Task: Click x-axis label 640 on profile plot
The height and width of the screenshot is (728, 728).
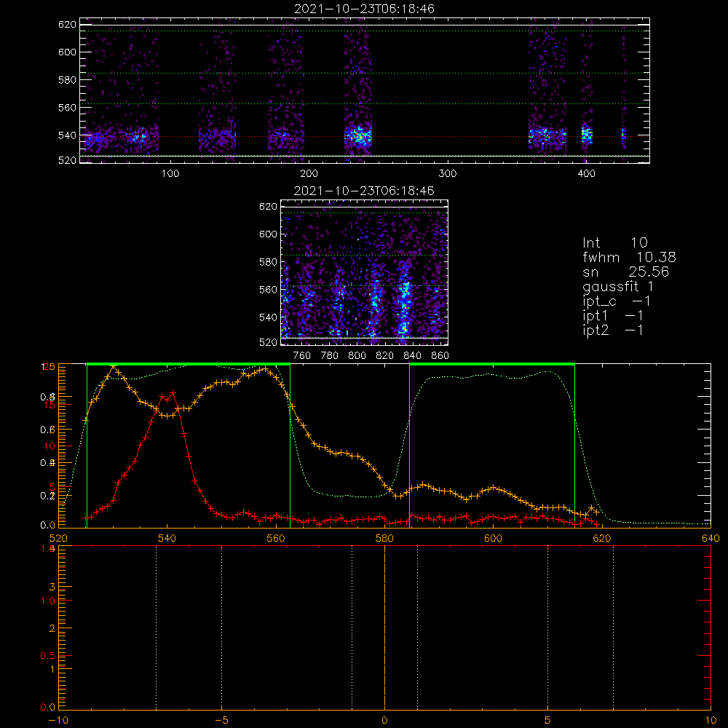Action: (x=711, y=539)
